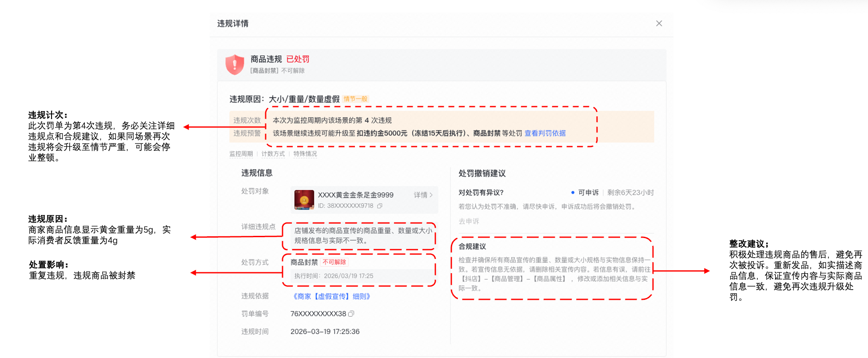The width and height of the screenshot is (868, 358).
Task: Open the gold bar product thumbnail
Action: (304, 200)
